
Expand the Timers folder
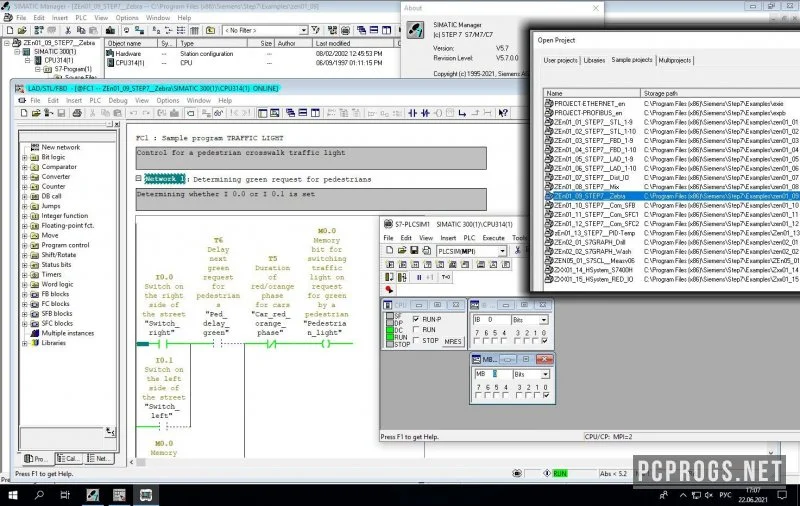coord(24,274)
